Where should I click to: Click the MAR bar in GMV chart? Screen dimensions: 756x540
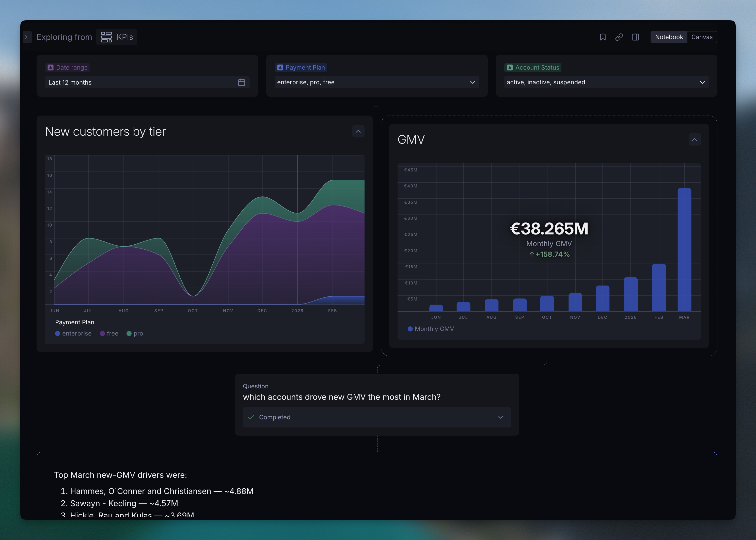coord(684,250)
